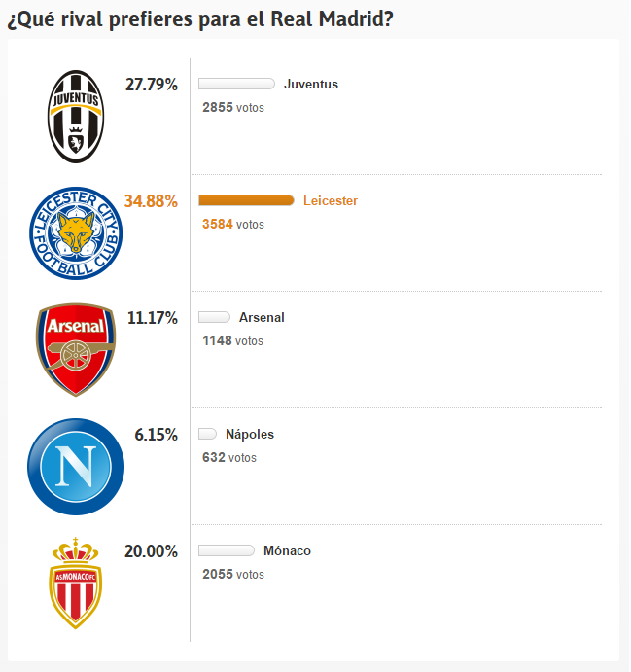Click the poll question heading
This screenshot has height=672, width=631.
200,19
